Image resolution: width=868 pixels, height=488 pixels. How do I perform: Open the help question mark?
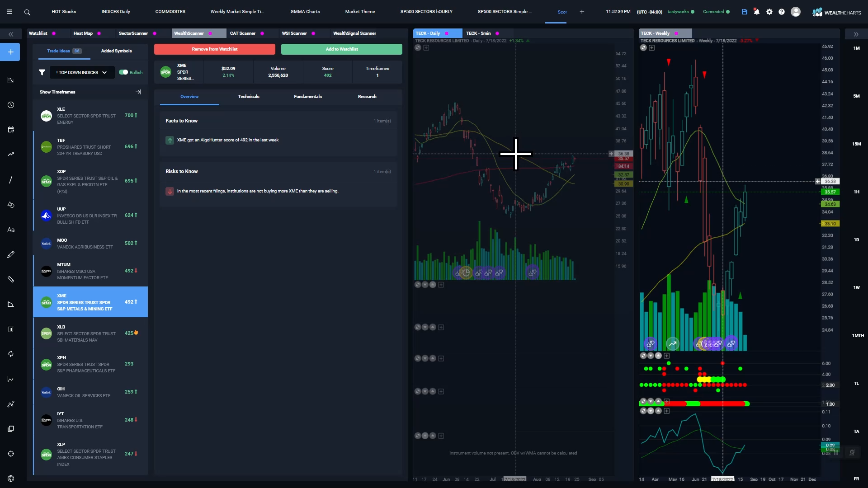782,12
